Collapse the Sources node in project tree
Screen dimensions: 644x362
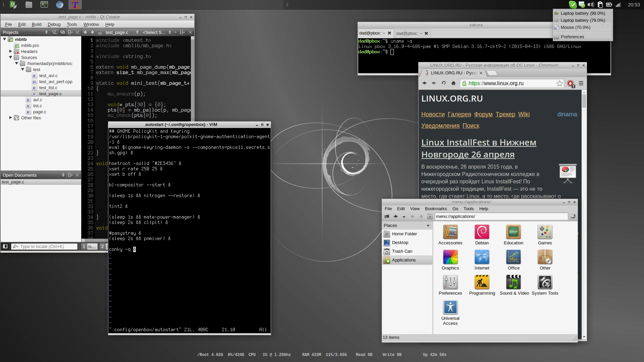coord(10,57)
